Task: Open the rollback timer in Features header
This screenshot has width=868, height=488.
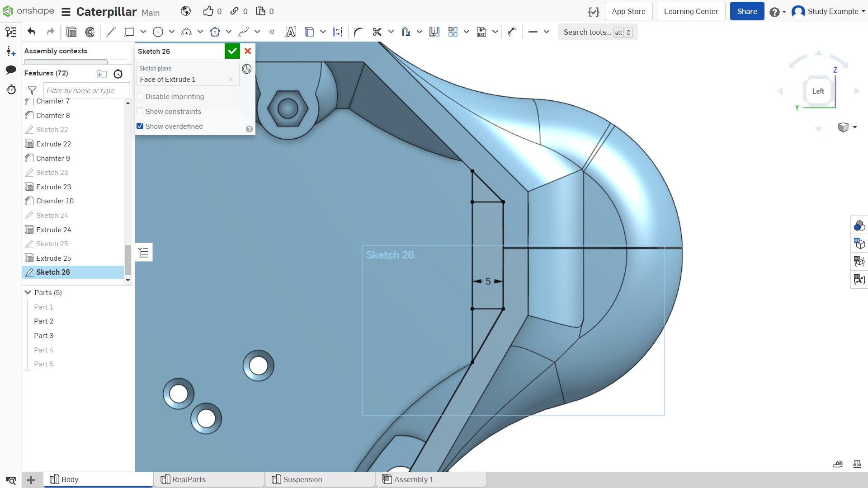Action: [x=118, y=74]
